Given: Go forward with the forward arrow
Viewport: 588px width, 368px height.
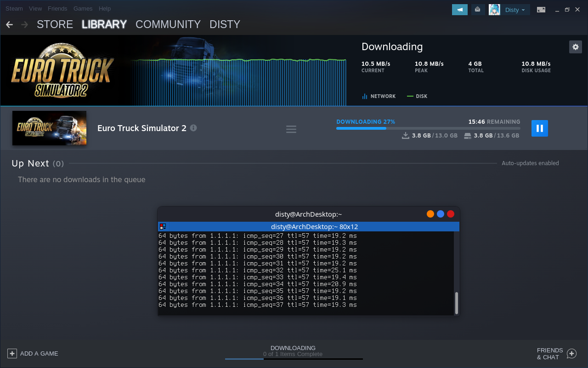Looking at the screenshot, I should (25, 24).
